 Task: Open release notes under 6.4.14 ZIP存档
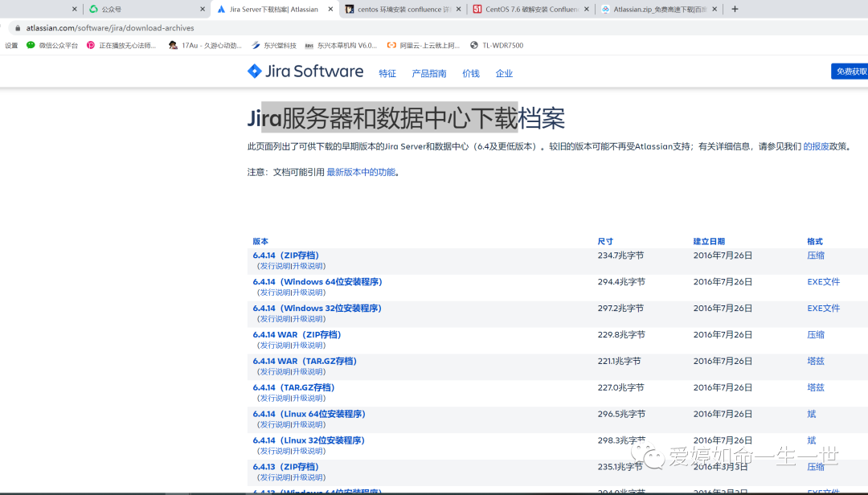point(275,266)
